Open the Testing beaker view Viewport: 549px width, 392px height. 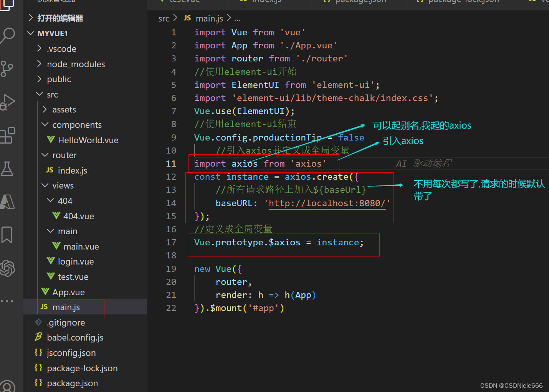(8, 169)
